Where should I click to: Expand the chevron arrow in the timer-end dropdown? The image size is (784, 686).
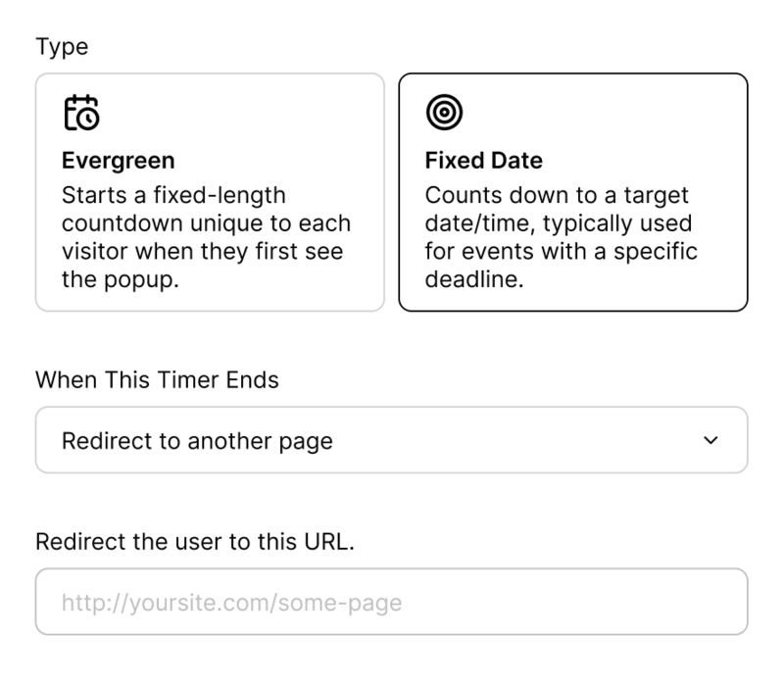(710, 440)
